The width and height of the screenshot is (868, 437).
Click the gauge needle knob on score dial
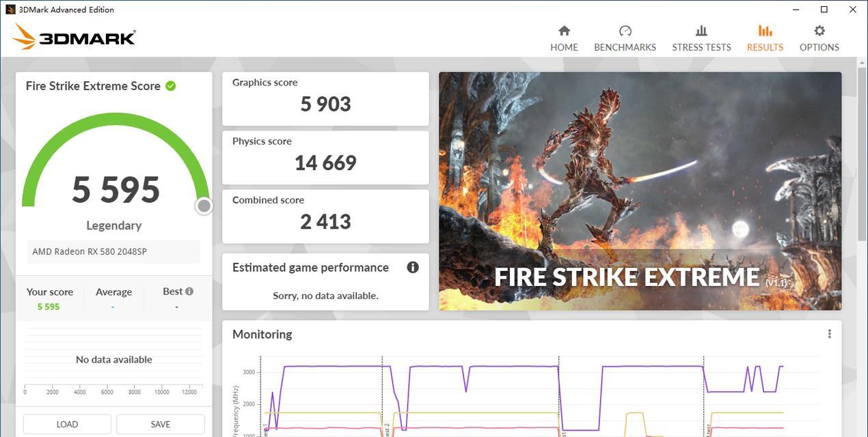click(204, 206)
